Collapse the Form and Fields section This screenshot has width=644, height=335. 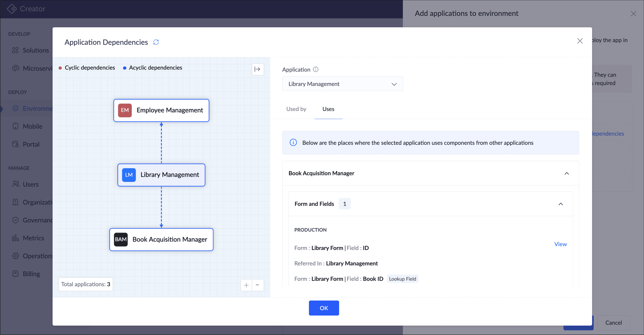tap(561, 204)
